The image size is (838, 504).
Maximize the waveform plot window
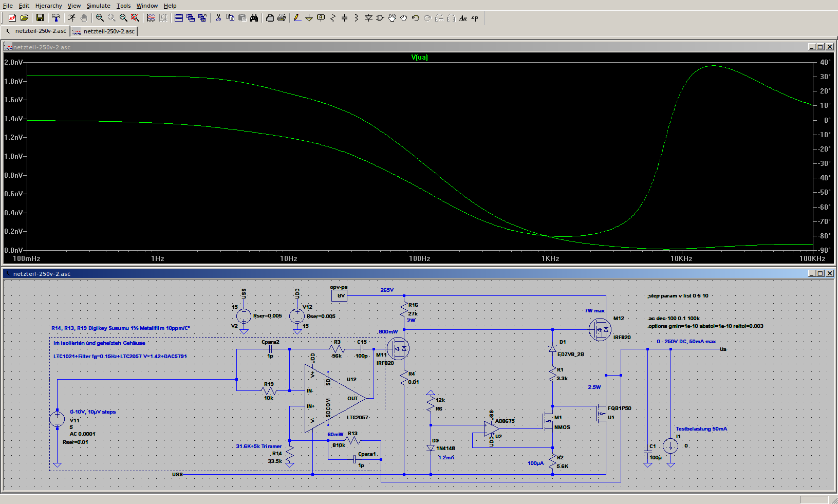pos(820,47)
